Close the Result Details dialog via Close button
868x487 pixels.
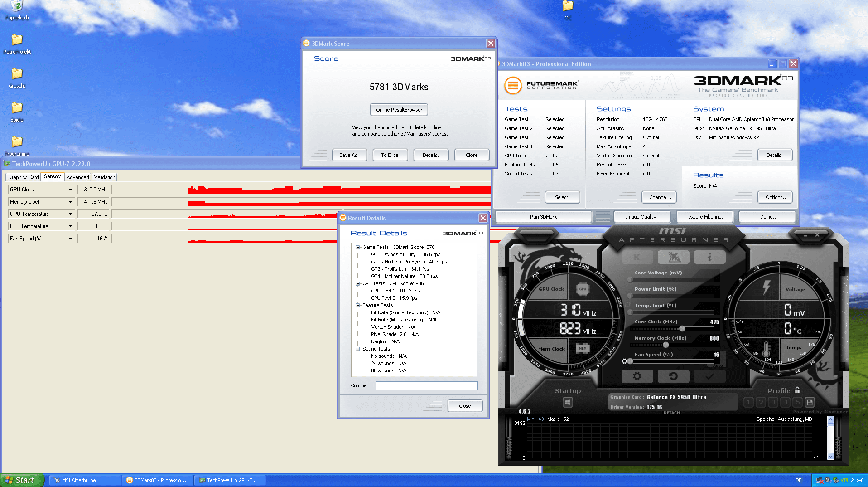[465, 406]
